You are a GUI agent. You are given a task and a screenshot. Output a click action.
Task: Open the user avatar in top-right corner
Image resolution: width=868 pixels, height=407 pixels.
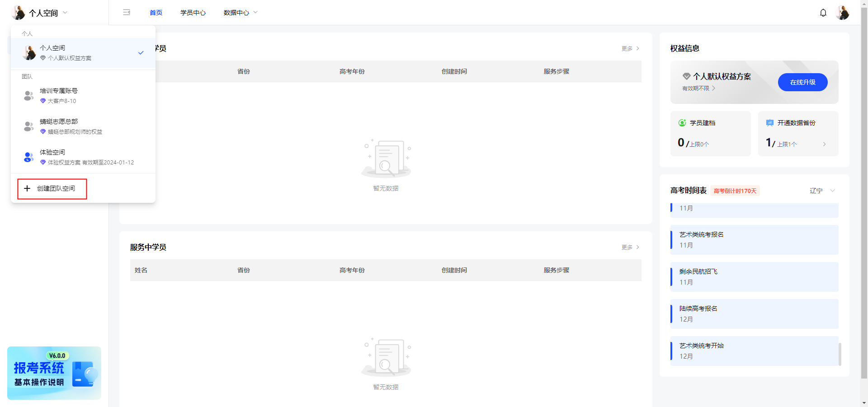point(842,13)
